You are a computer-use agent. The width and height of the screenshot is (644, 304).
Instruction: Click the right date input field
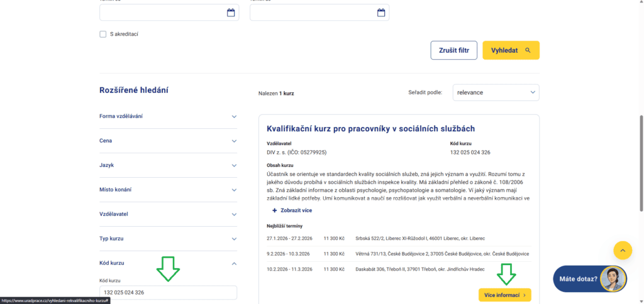(319, 13)
